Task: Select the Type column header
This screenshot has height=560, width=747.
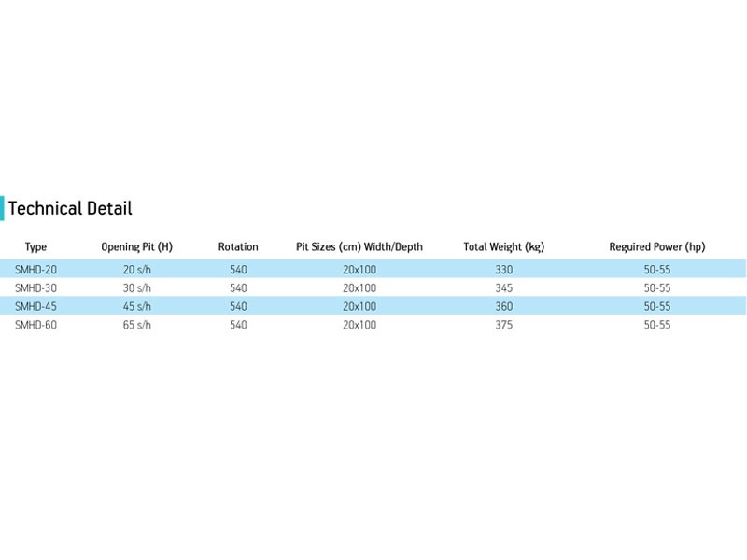Action: click(35, 247)
